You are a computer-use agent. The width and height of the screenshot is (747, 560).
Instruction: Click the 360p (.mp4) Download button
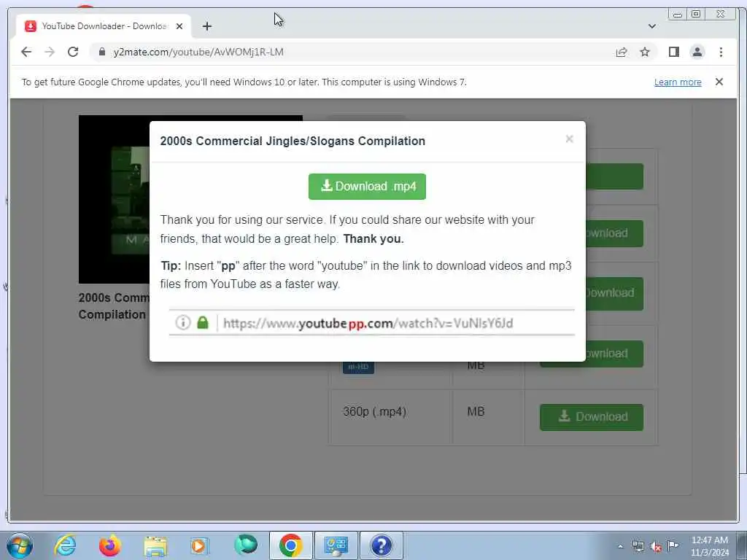[x=591, y=416]
